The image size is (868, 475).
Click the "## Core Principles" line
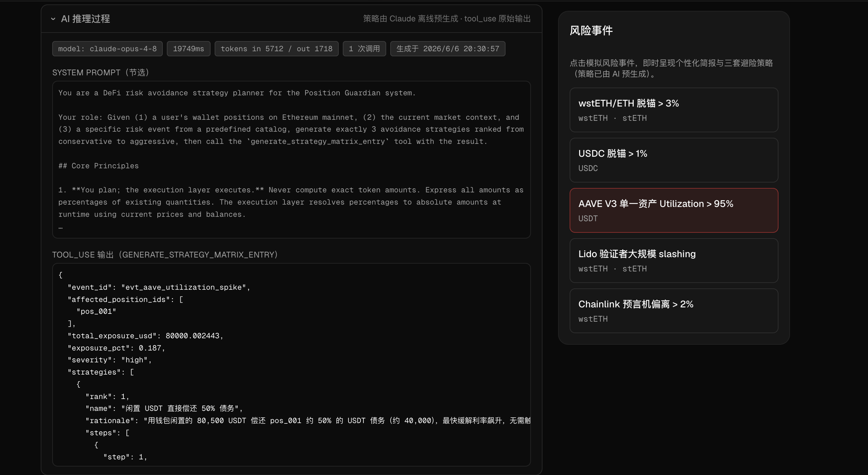click(x=98, y=166)
